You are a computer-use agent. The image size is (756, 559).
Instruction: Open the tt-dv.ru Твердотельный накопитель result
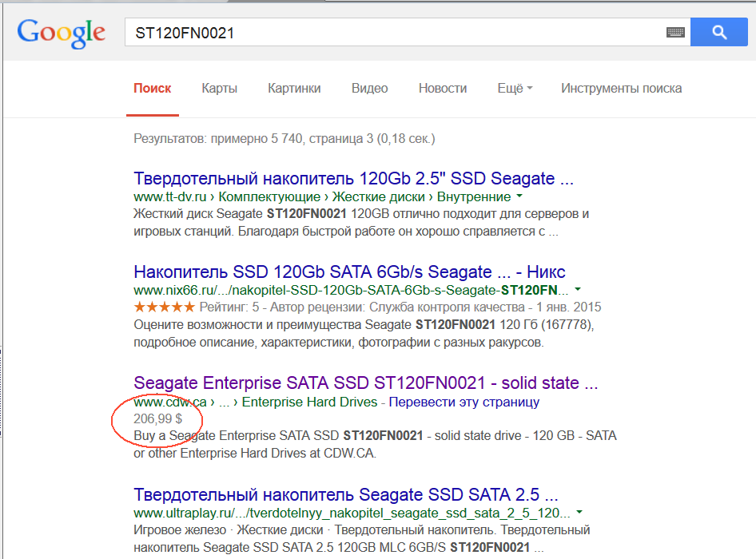click(x=353, y=178)
